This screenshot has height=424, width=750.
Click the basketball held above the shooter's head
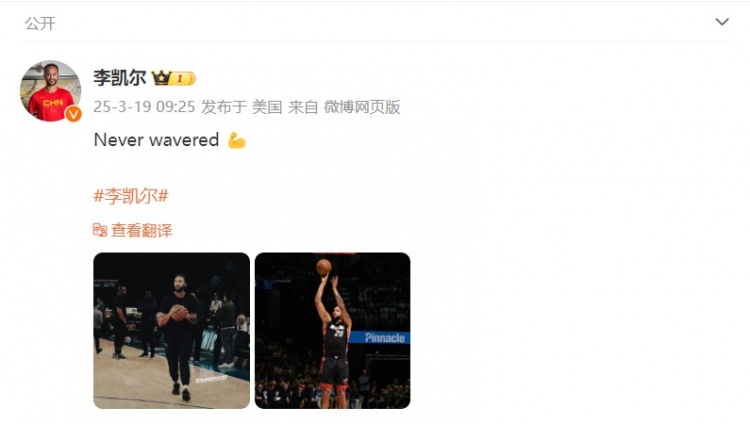pos(324,267)
